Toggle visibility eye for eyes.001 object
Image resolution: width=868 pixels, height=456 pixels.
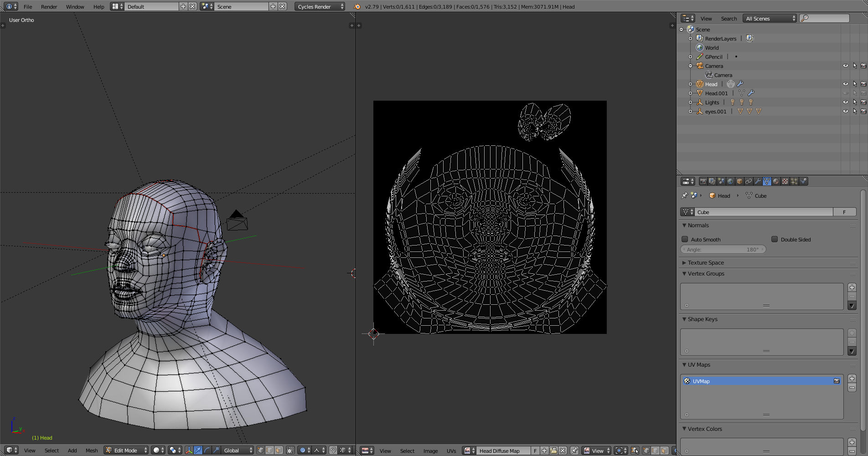point(845,111)
